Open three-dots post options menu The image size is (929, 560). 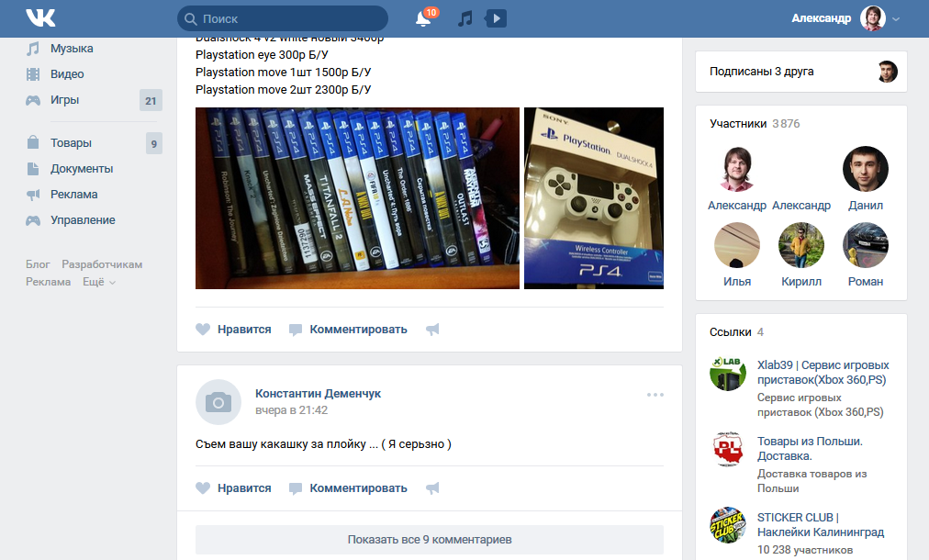pyautogui.click(x=655, y=395)
